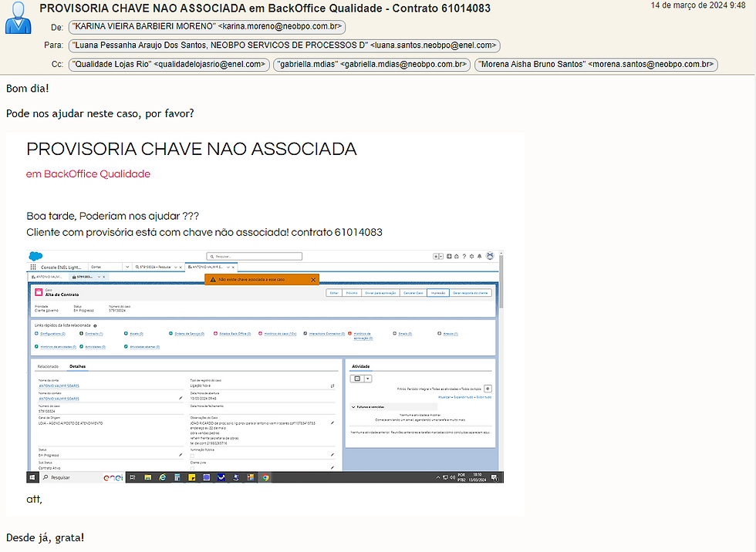Click the Exibir tudo link

click(x=484, y=397)
